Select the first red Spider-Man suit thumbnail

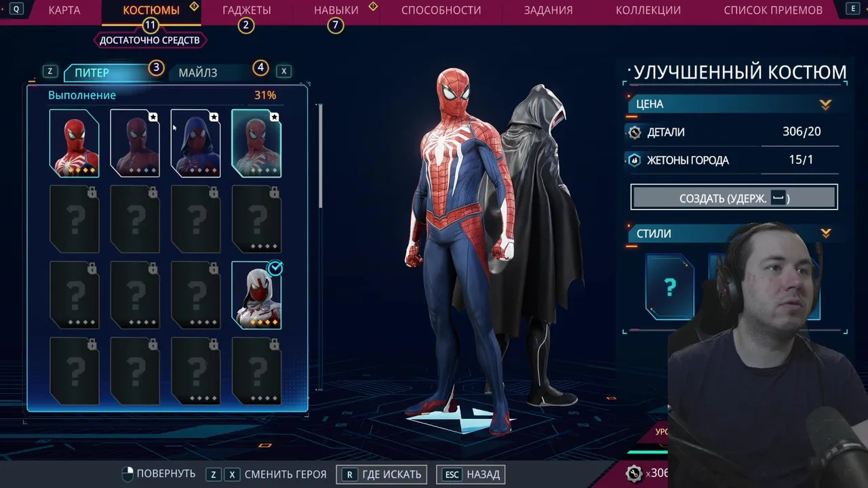coord(74,143)
